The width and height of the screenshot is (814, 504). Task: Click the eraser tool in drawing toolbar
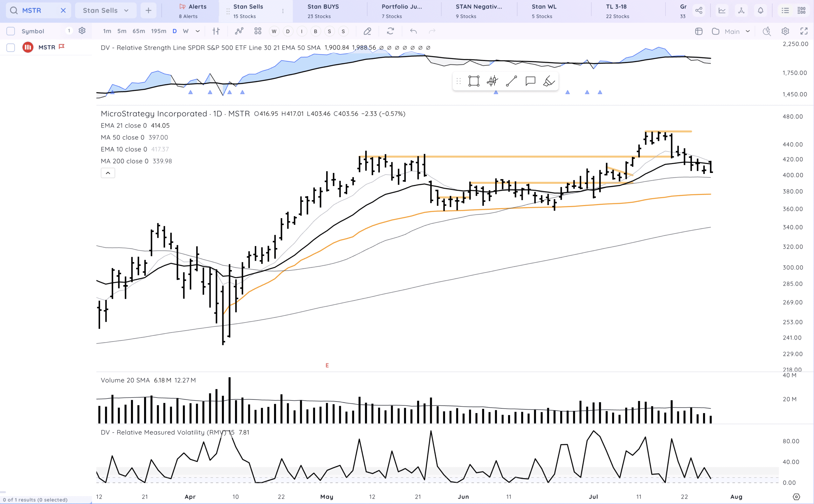[x=549, y=81]
